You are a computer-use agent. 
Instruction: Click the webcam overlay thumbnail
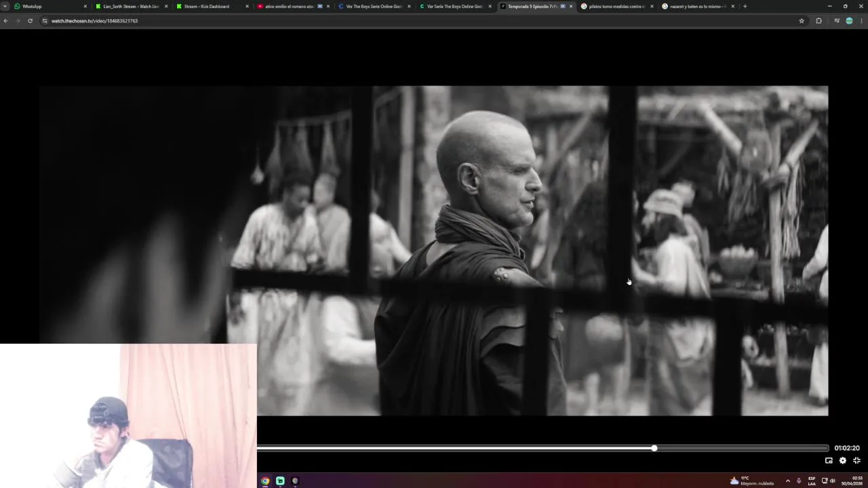128,415
